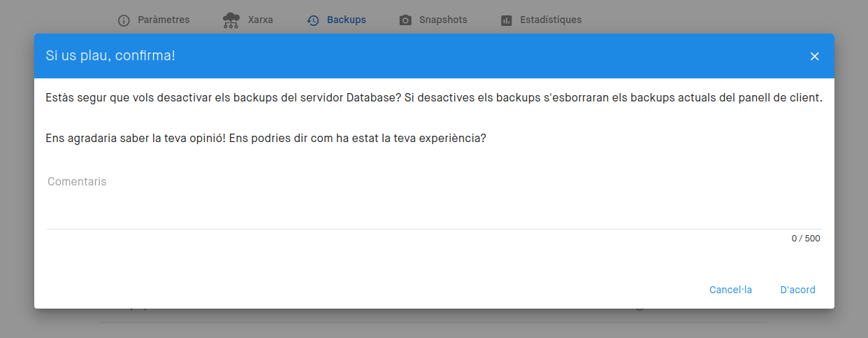This screenshot has height=338, width=868.
Task: Select the Backups tab
Action: click(x=336, y=20)
